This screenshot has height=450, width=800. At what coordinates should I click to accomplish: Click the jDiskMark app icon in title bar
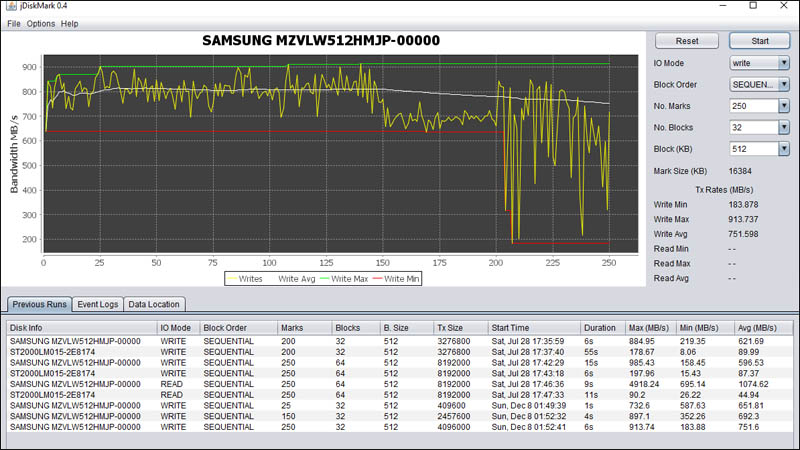point(11,6)
